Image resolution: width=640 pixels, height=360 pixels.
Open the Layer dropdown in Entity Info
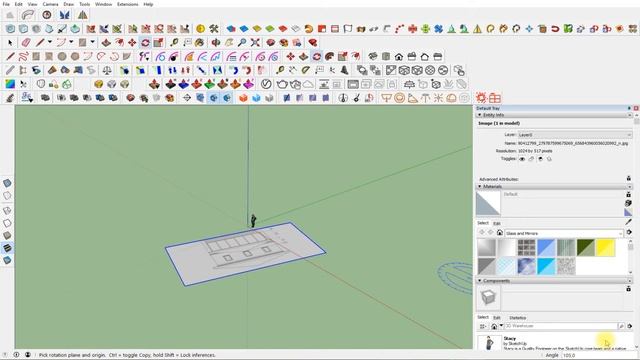tap(575, 134)
